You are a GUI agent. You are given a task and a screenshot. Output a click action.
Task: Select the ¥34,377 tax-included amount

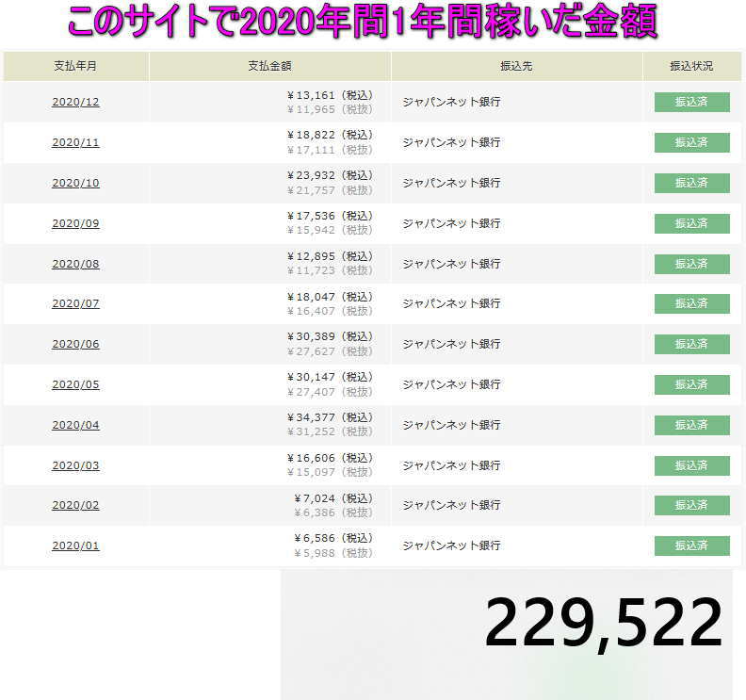coord(331,417)
